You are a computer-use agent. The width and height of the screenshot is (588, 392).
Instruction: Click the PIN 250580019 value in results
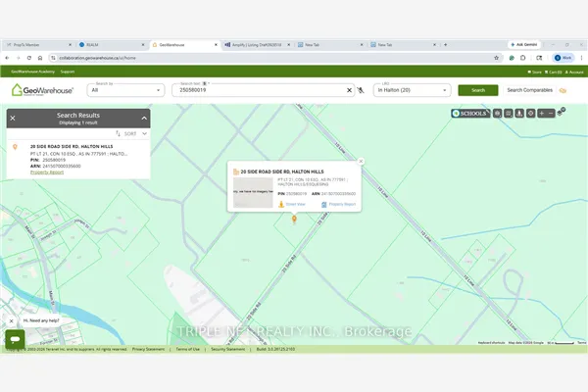pos(54,160)
